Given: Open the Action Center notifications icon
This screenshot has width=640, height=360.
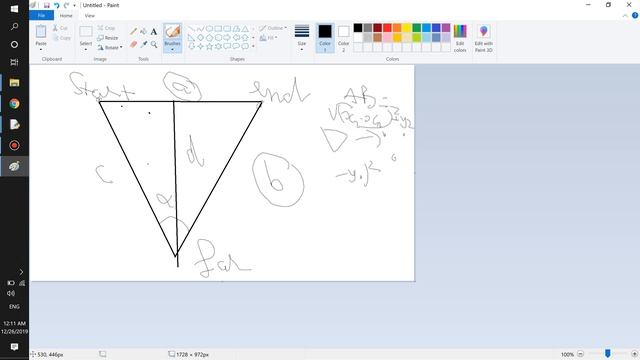Looking at the screenshot, I should point(14,347).
